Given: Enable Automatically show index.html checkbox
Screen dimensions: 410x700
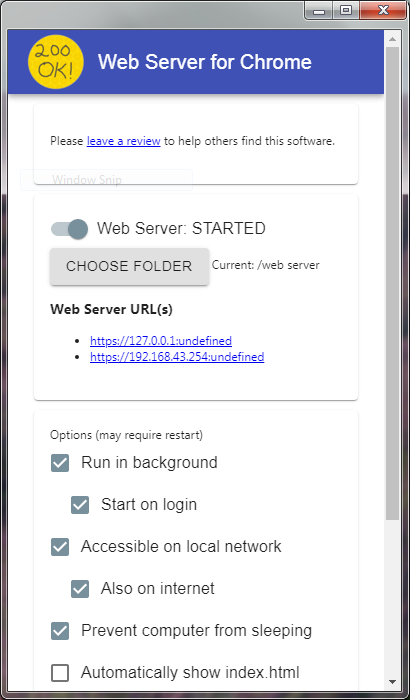Looking at the screenshot, I should [x=60, y=673].
